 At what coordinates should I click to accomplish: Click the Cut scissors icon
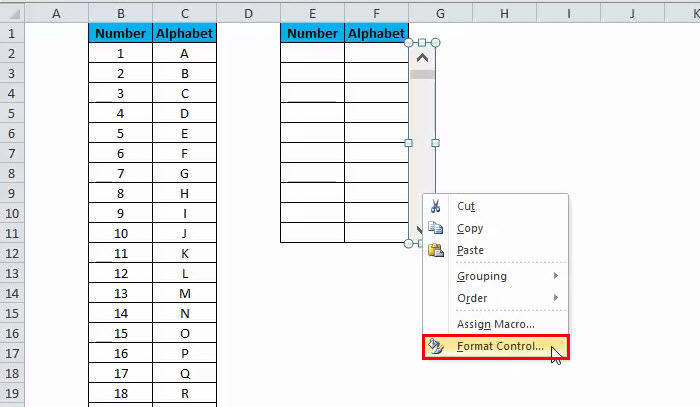tap(435, 206)
